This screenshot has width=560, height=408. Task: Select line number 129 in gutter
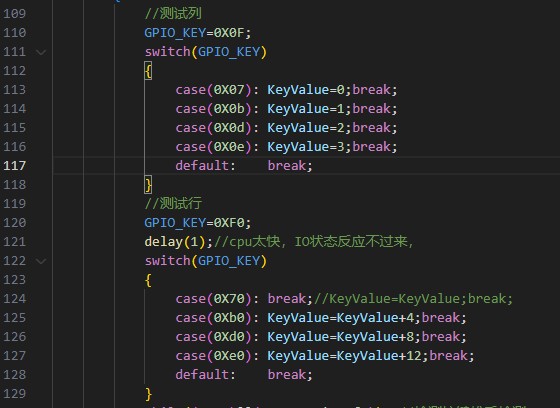click(x=15, y=394)
